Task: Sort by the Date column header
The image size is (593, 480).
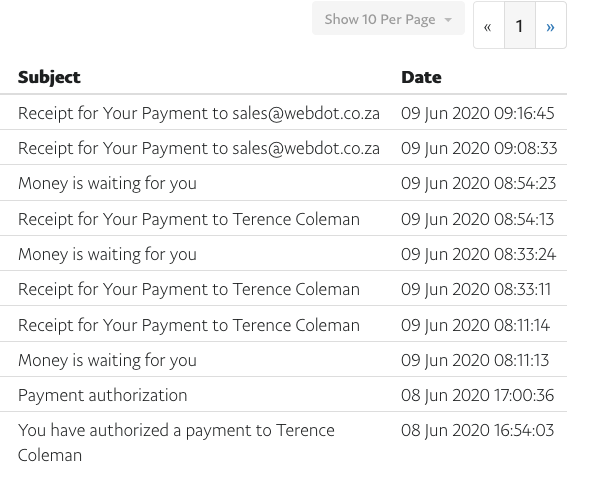Action: (421, 77)
